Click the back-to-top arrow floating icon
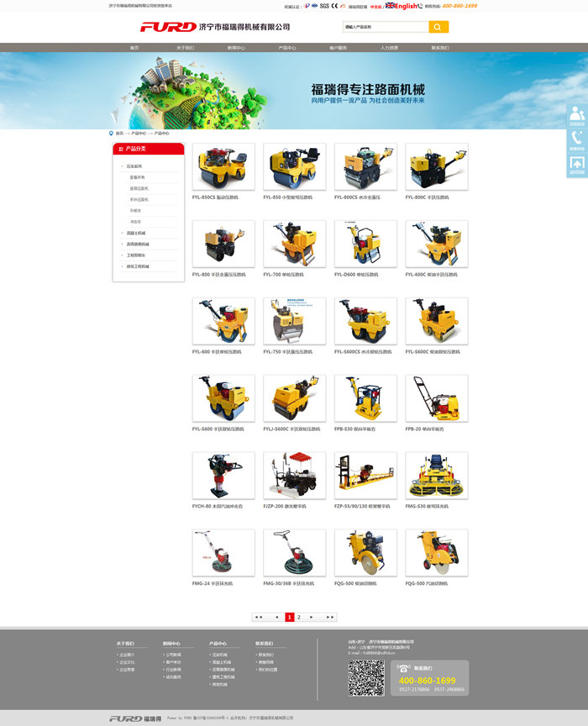The width and height of the screenshot is (588, 726). (577, 165)
